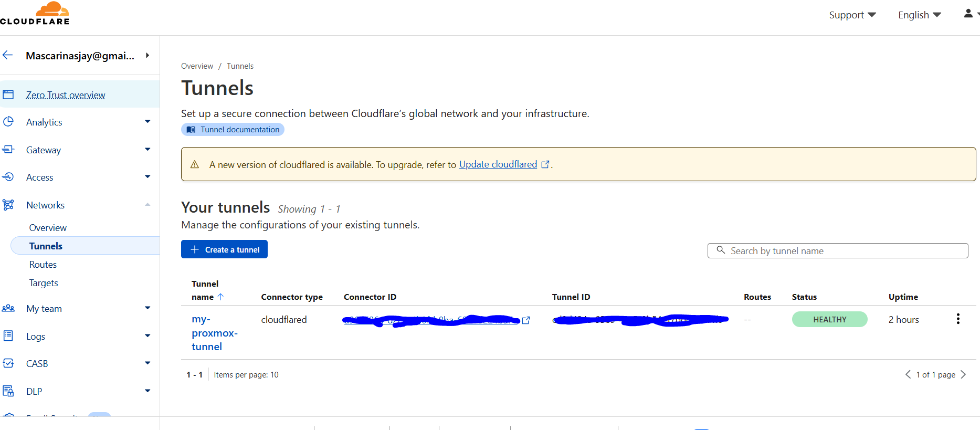Open Targets under Networks

[x=44, y=283]
